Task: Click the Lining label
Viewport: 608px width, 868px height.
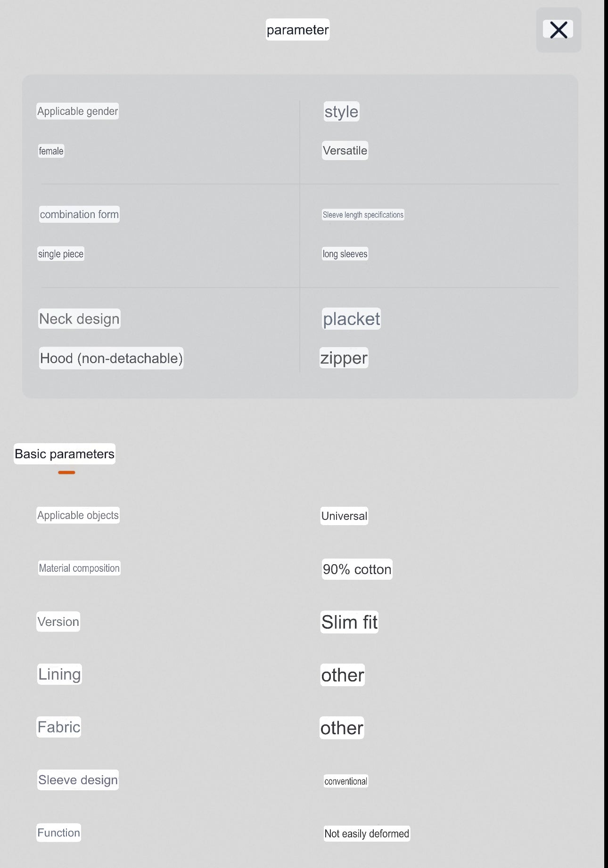Action: (59, 674)
